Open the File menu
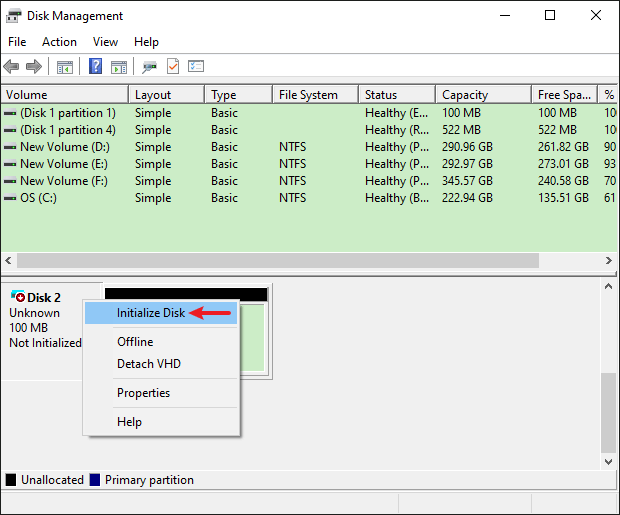Image resolution: width=620 pixels, height=515 pixels. [x=17, y=42]
